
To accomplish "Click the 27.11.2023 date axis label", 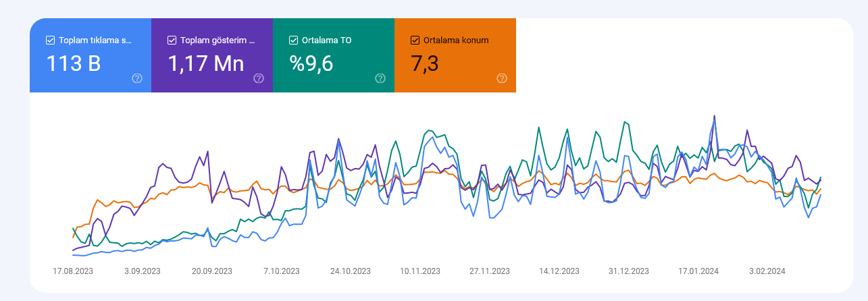I will (x=490, y=271).
